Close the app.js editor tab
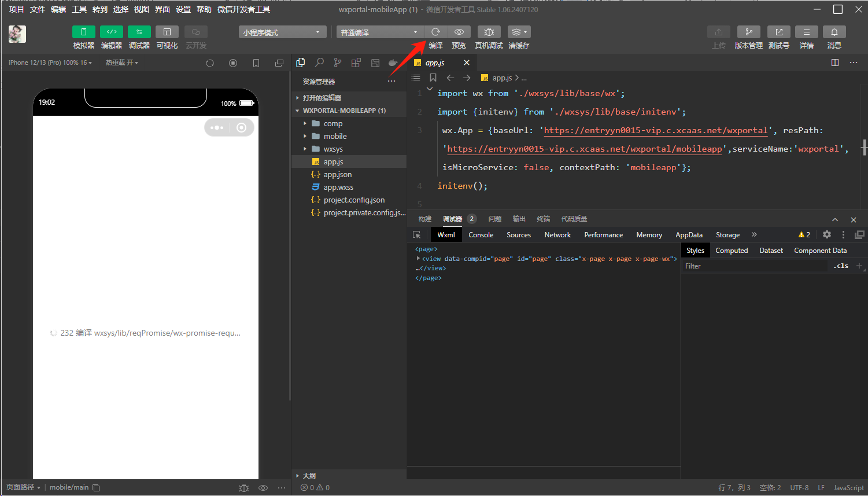 467,63
